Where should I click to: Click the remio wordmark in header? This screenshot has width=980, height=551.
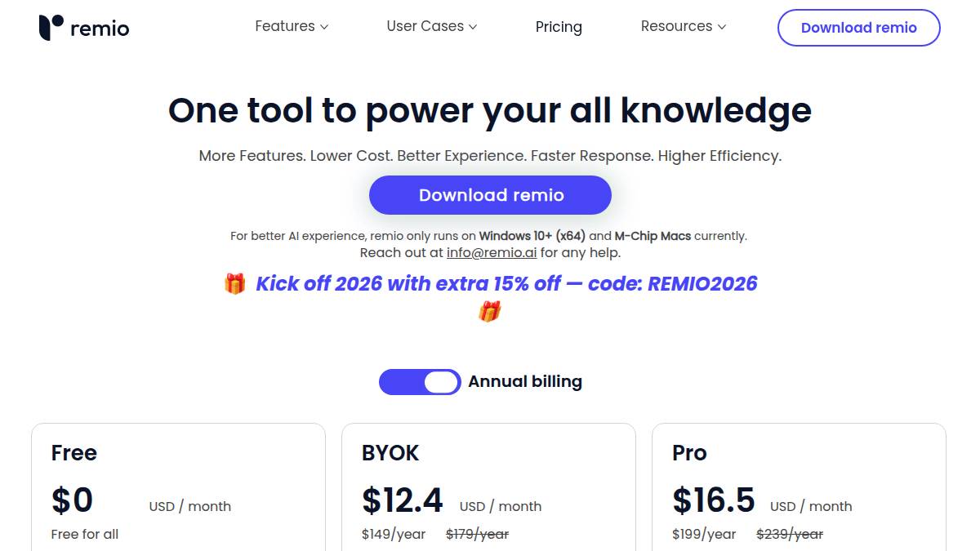pos(100,29)
